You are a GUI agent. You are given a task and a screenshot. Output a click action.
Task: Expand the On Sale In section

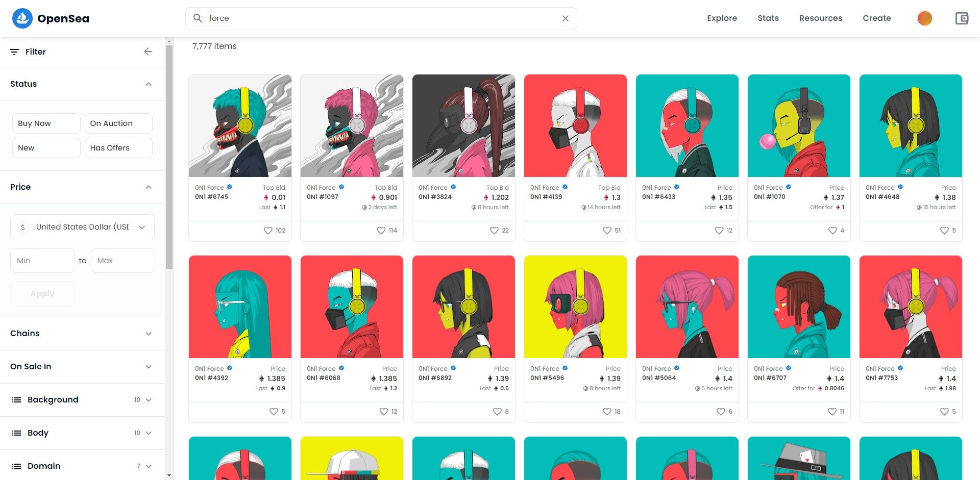(82, 367)
